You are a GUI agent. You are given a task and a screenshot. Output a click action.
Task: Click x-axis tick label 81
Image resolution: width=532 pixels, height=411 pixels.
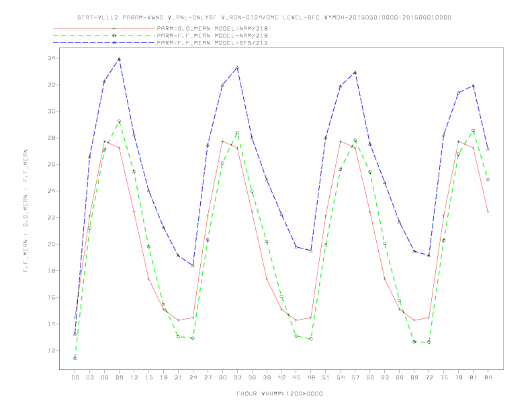474,377
